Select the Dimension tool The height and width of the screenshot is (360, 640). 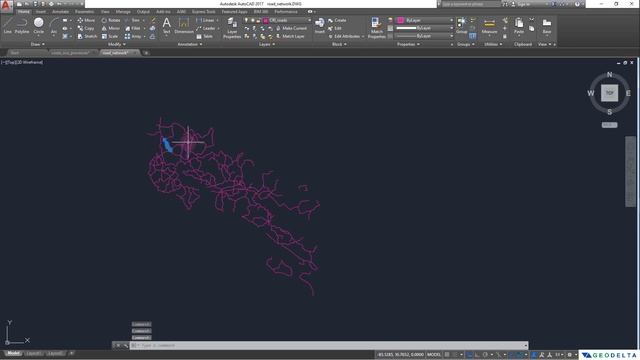pyautogui.click(x=184, y=25)
